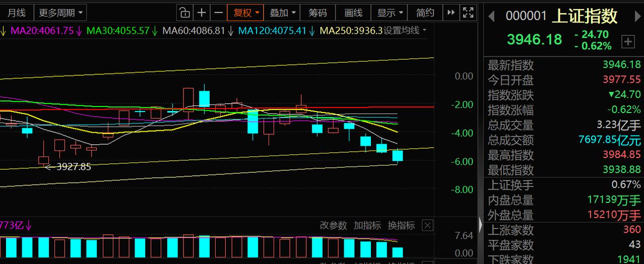This screenshot has width=644, height=264.
Task: Enter fullscreen chart mode icon
Action: point(468,13)
